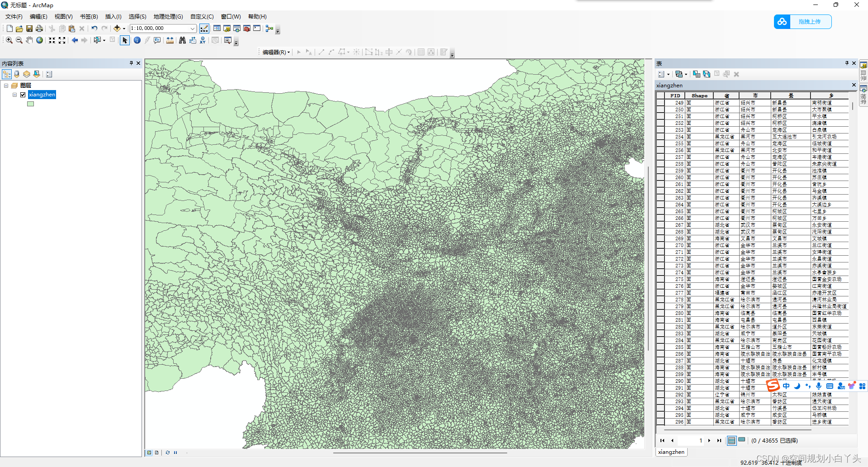The image size is (868, 467).
Task: Pin the 内容列表 panel
Action: tap(131, 63)
